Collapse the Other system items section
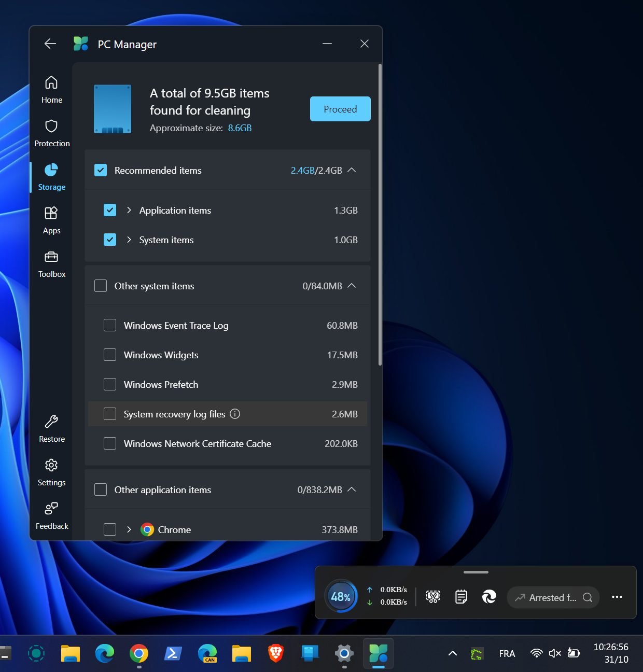643x672 pixels. [352, 286]
